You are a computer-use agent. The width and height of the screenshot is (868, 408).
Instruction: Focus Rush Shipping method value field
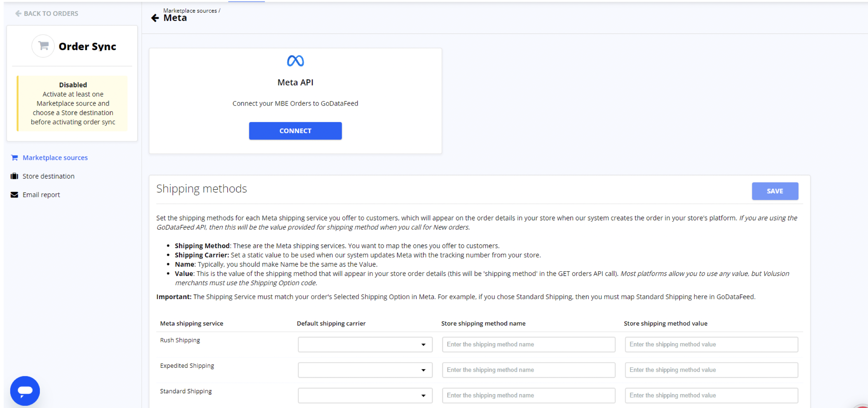711,344
